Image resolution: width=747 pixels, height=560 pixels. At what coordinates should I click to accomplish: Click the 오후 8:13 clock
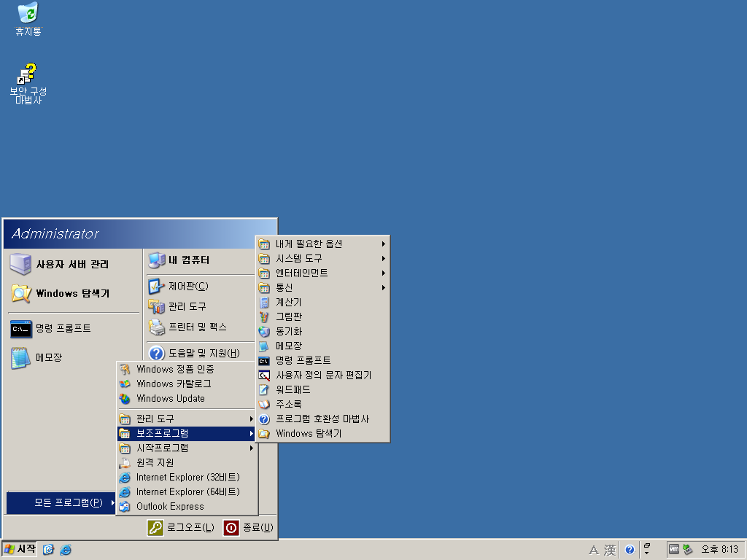719,550
